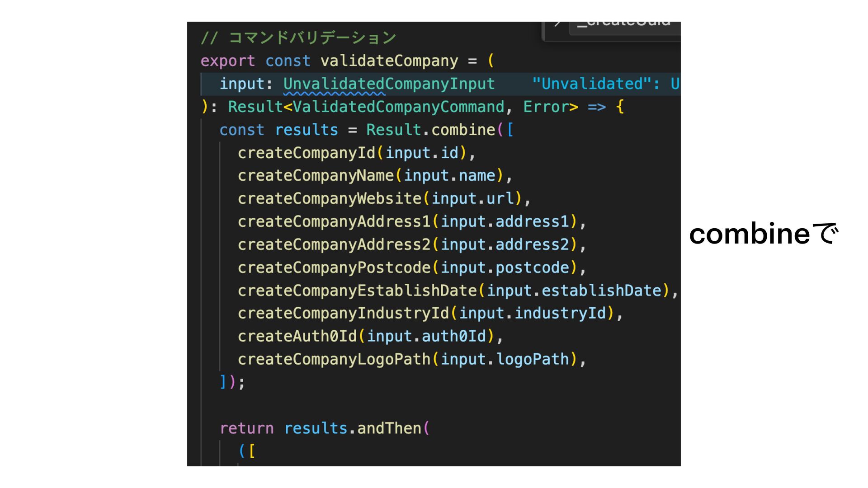Click the createCompanyPostcode function call
Viewport: 868px width, 488px height.
point(334,268)
